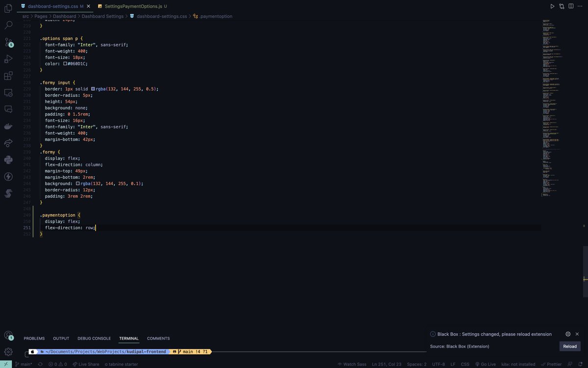Image resolution: width=588 pixels, height=368 pixels.
Task: Open the Docker whale view
Action: (x=8, y=126)
